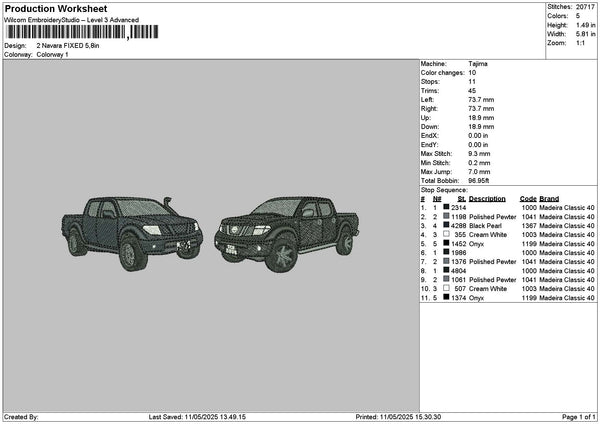Select stitch count 4804 in row 8
Screen dimensions: 600x424
(x=458, y=271)
